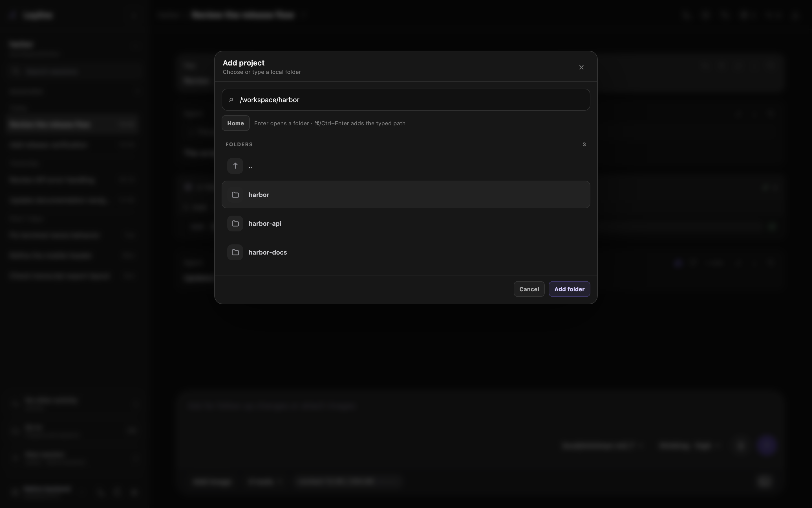
Task: Click the FOLDERS section heading
Action: 239,144
